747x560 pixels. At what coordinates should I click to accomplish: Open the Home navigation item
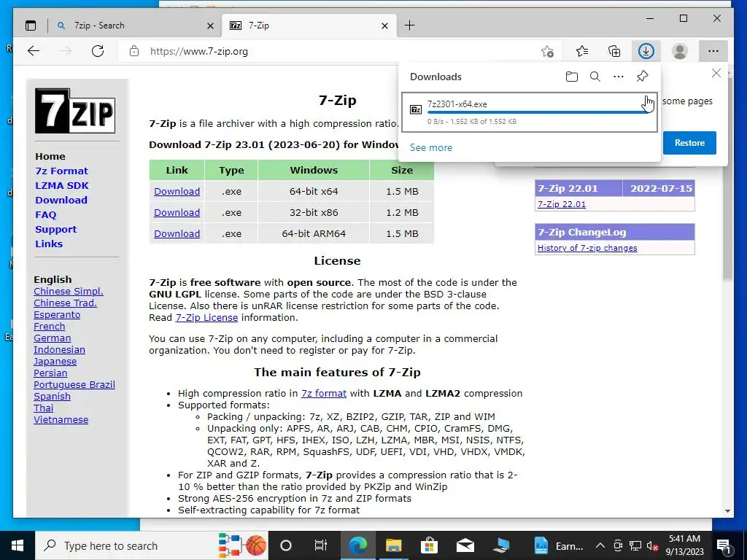(x=50, y=156)
